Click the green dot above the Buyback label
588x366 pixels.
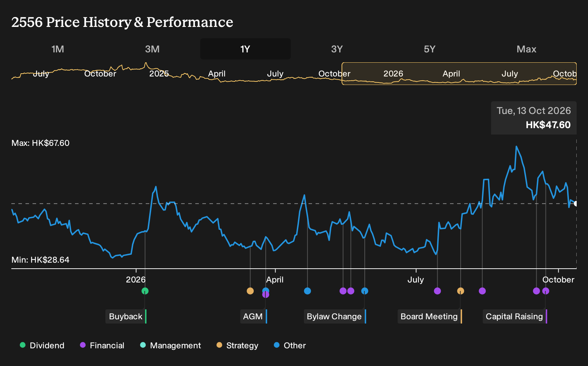point(145,291)
